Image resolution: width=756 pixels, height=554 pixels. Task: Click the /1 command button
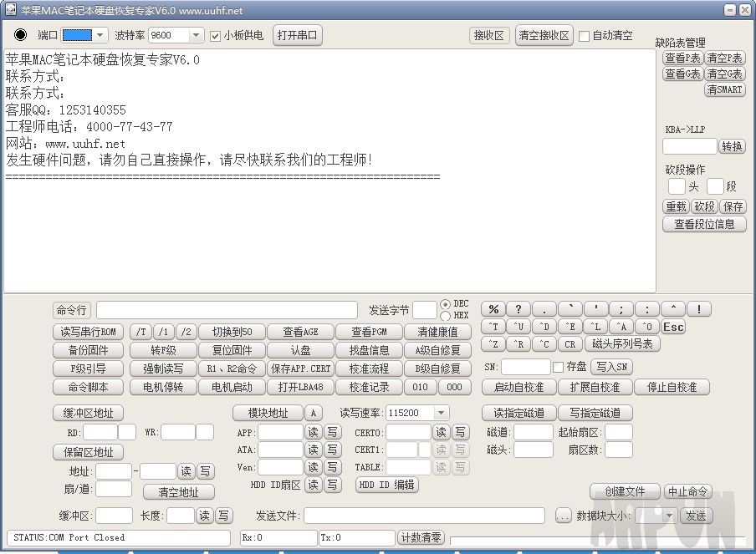[163, 332]
